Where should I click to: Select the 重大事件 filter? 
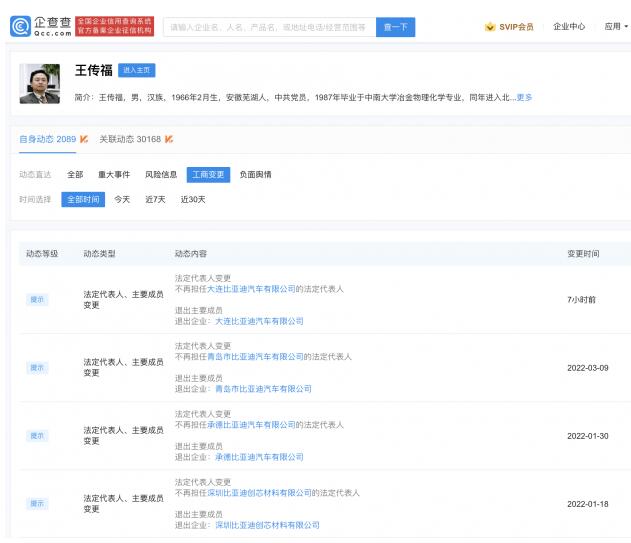pos(114,175)
